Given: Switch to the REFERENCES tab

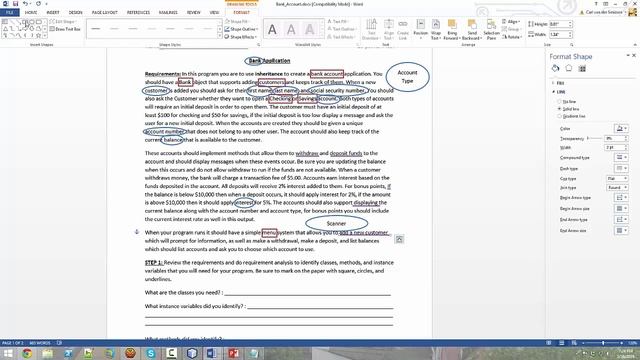Looking at the screenshot, I should click(x=138, y=13).
